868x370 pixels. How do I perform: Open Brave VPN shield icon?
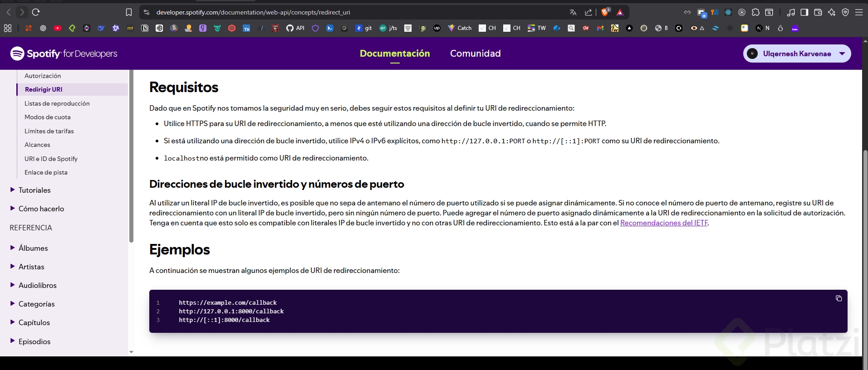coord(845,12)
